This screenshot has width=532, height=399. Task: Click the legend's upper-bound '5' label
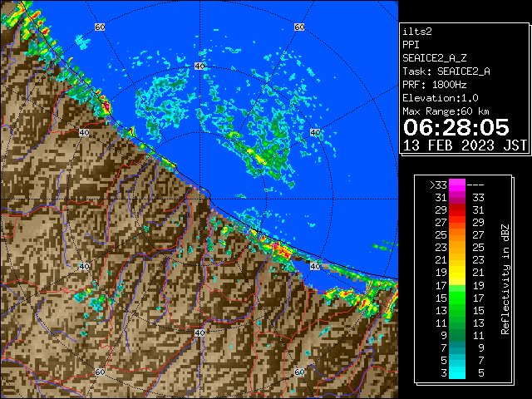tap(481, 373)
